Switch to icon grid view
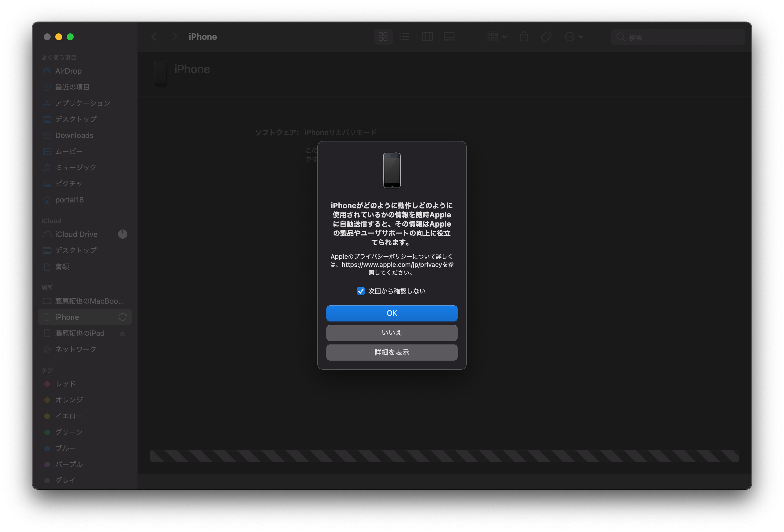 click(x=383, y=37)
